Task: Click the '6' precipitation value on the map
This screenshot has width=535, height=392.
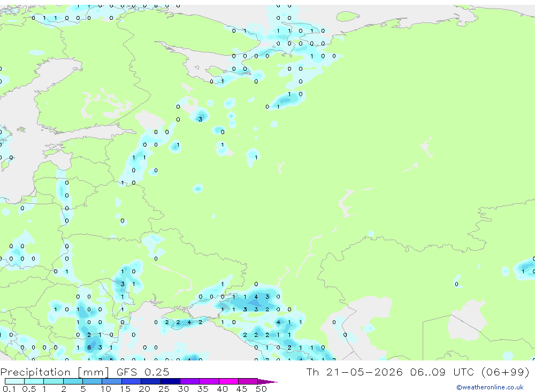Action: click(x=89, y=348)
